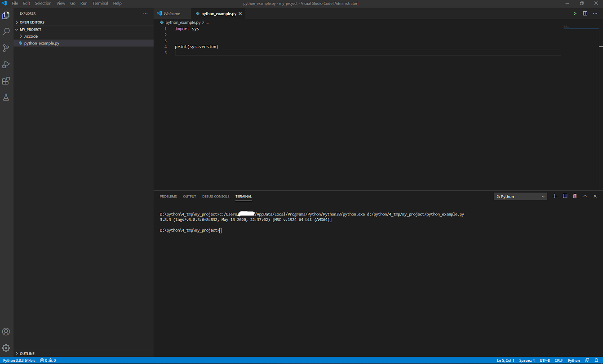Image resolution: width=603 pixels, height=364 pixels.
Task: Split the editor to the right
Action: (x=585, y=13)
